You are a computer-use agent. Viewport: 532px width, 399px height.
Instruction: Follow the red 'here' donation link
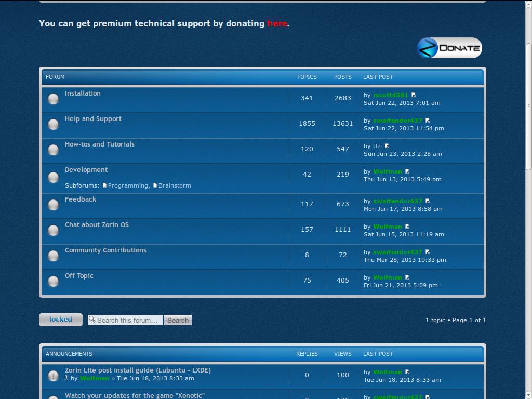[277, 23]
